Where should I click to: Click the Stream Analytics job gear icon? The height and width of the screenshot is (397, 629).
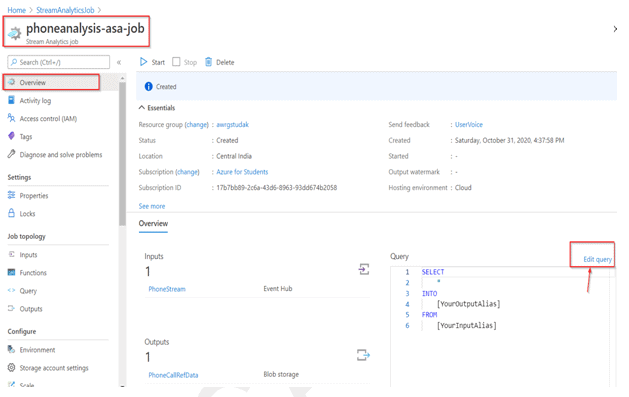click(15, 33)
